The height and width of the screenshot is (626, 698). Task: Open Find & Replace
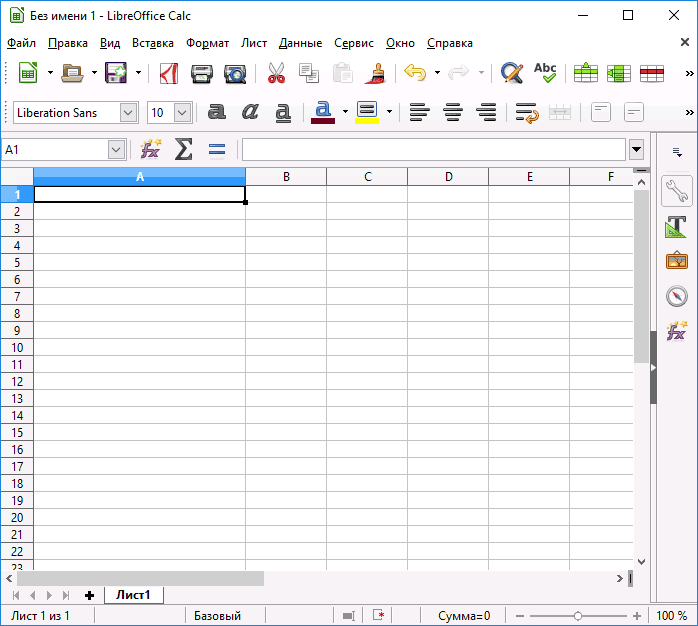pyautogui.click(x=511, y=73)
